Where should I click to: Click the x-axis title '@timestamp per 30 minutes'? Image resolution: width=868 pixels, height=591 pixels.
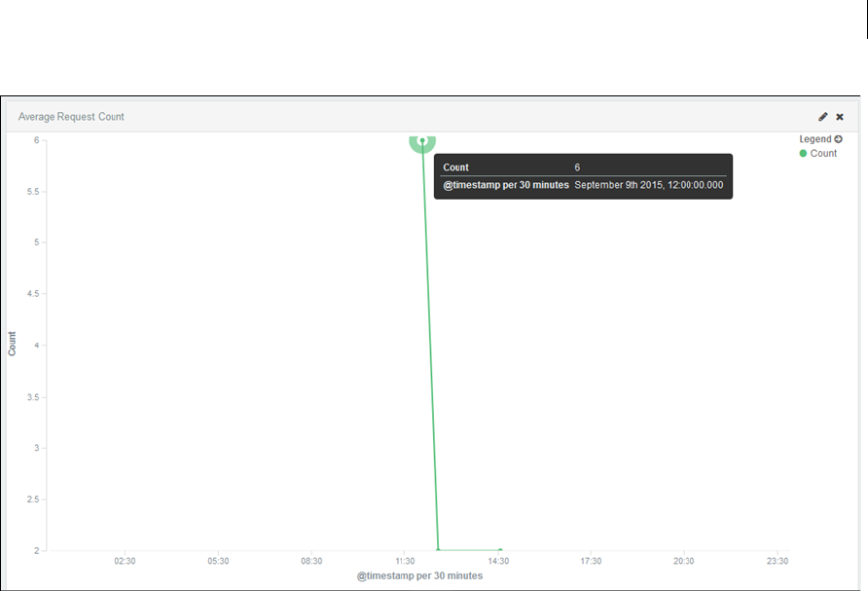pos(419,576)
